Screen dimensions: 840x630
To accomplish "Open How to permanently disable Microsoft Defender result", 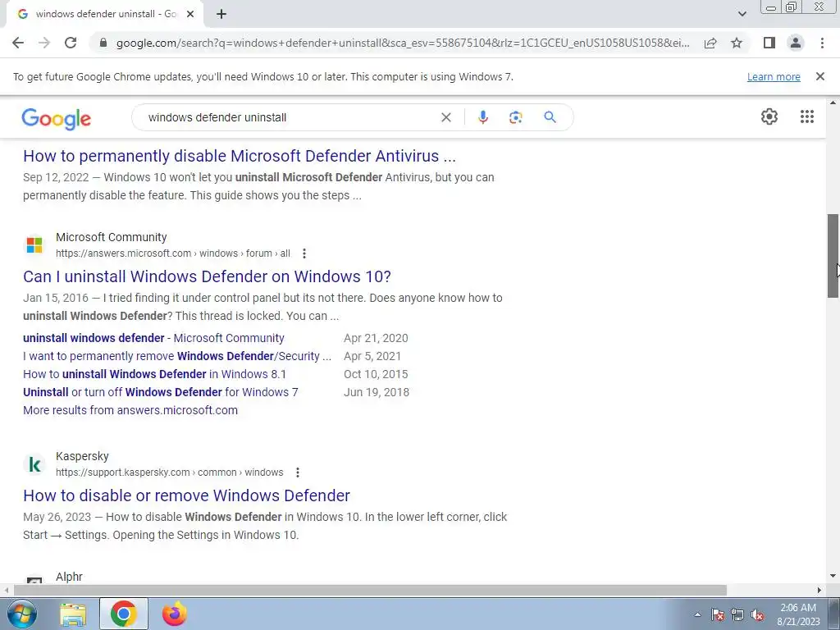I will pos(240,156).
